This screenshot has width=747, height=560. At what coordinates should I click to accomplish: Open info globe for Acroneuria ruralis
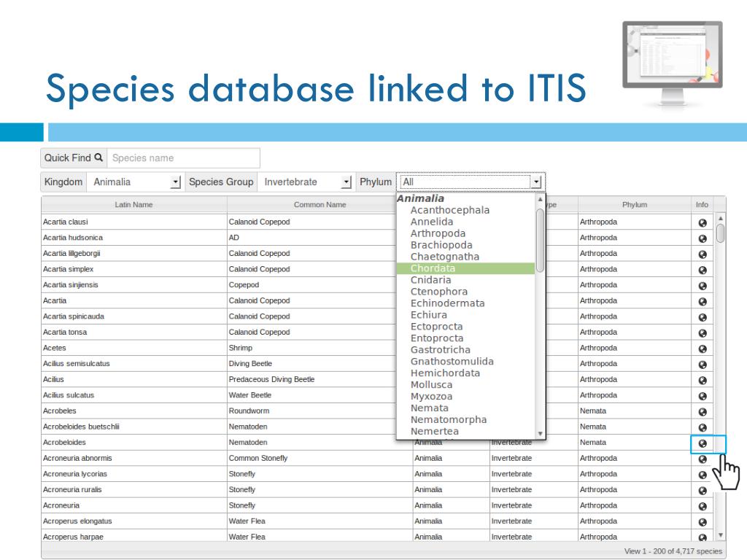[x=703, y=490]
